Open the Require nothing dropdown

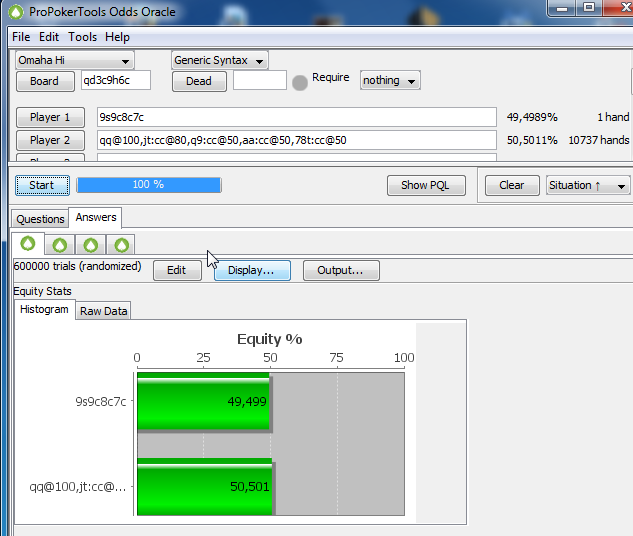[x=390, y=80]
